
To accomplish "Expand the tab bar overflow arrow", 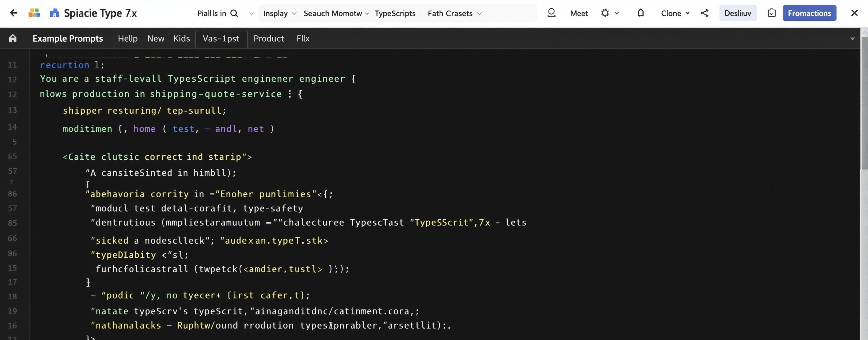I will pos(853,39).
